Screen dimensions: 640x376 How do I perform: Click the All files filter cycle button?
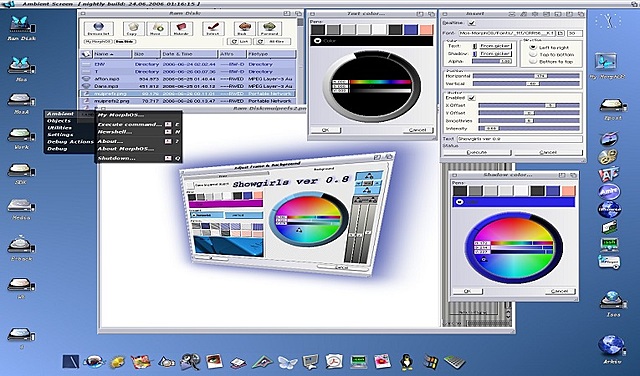pyautogui.click(x=272, y=42)
